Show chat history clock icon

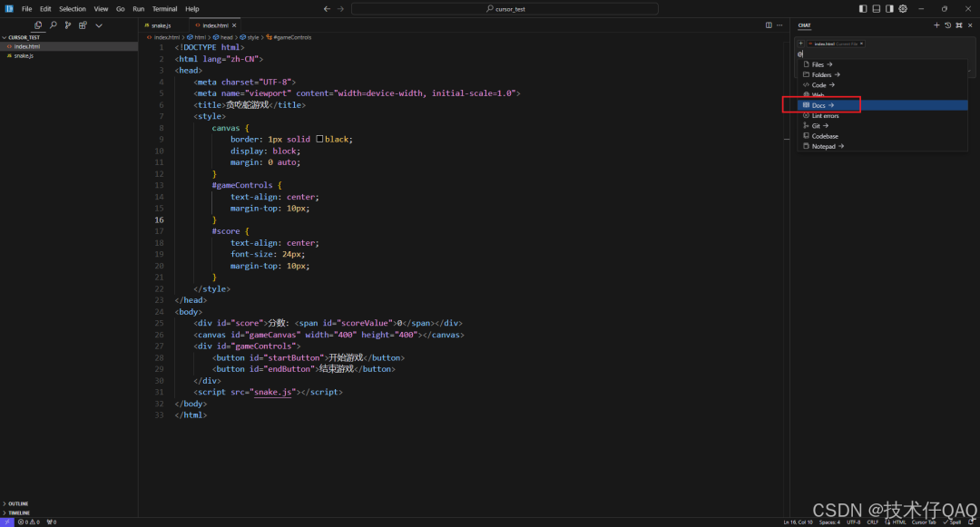click(x=947, y=25)
